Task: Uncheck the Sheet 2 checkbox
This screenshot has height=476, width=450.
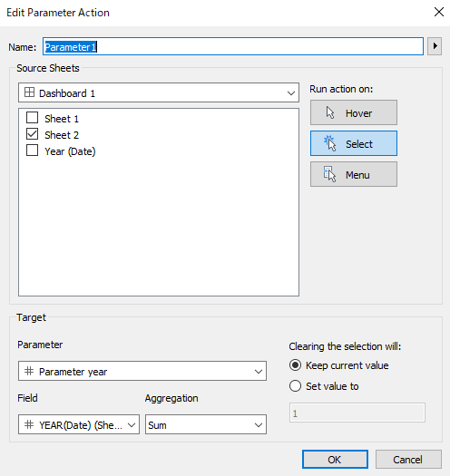Action: click(x=33, y=134)
